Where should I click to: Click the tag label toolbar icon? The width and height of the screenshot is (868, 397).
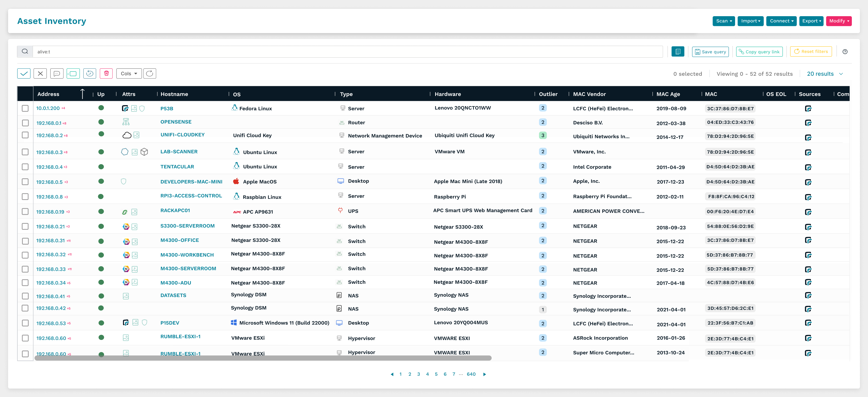click(x=73, y=74)
